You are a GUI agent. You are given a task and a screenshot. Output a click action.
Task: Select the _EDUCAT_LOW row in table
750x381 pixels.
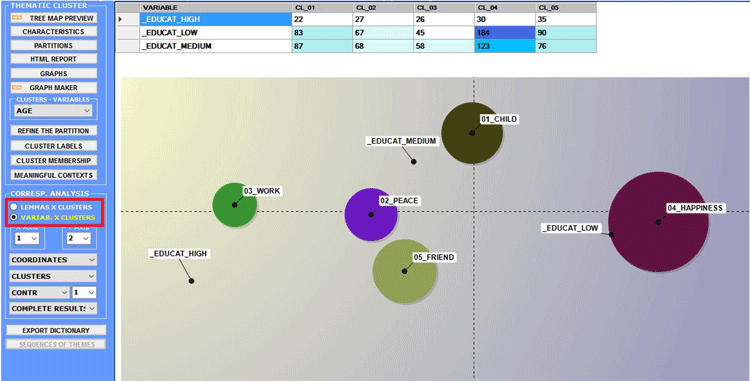[x=356, y=33]
